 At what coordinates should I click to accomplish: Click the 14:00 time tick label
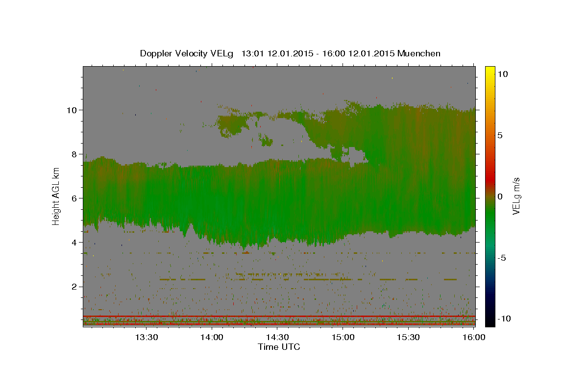click(x=212, y=337)
